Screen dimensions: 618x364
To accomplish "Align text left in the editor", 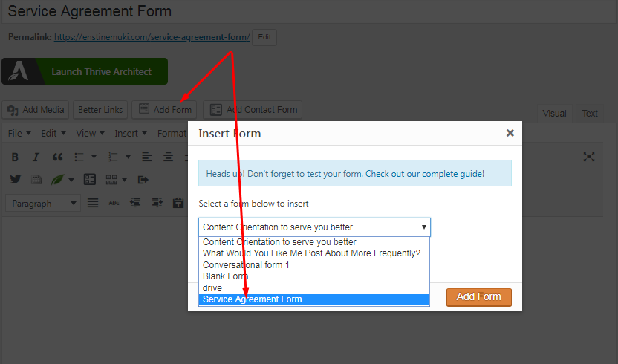I will (147, 157).
